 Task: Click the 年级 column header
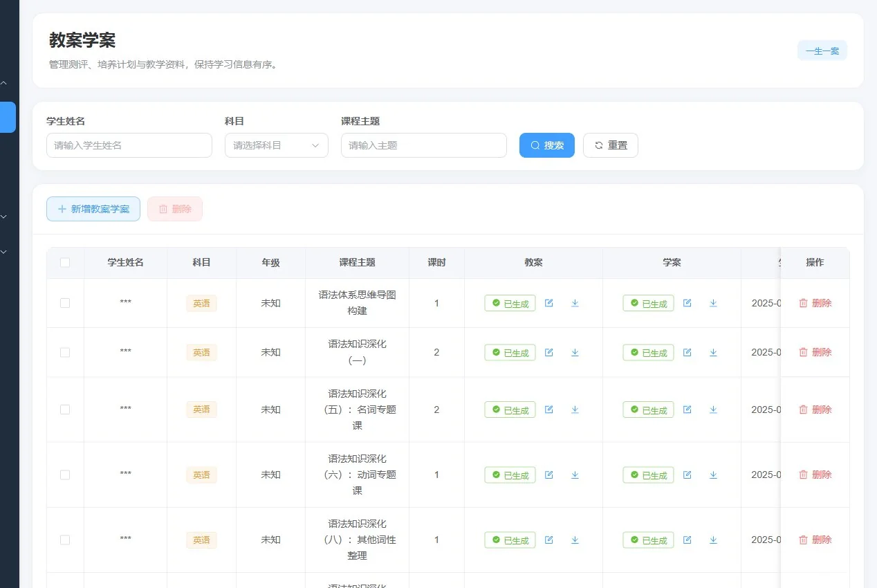point(270,263)
